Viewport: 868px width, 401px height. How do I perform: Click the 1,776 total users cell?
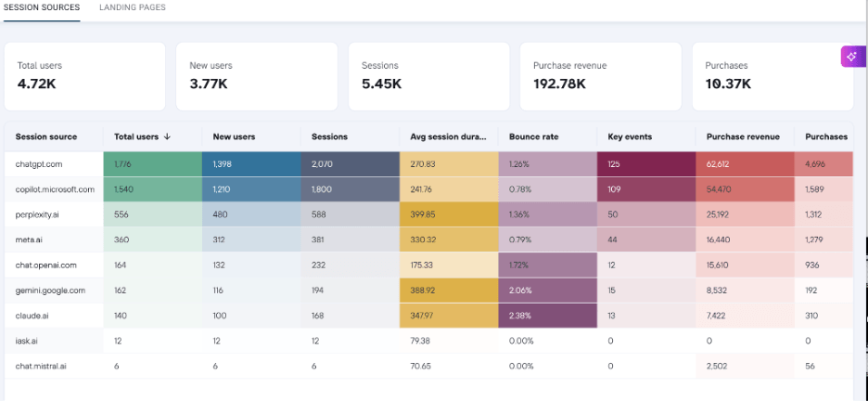tap(153, 164)
